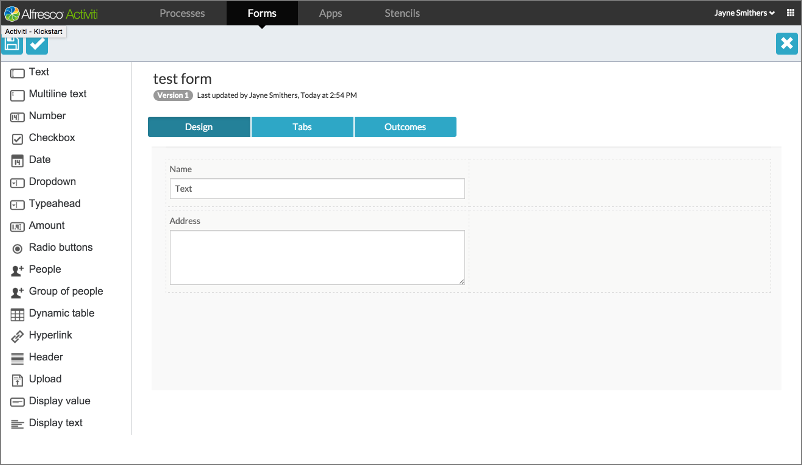
Task: Click the Version 1 badge
Action: 173,95
